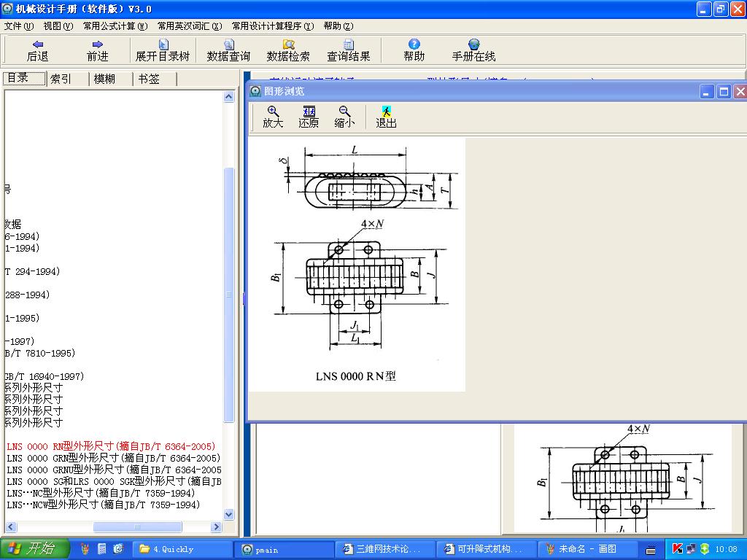The image size is (747, 560).
Task: Click the scroll-down arrow of the tree panel
Action: (x=228, y=514)
